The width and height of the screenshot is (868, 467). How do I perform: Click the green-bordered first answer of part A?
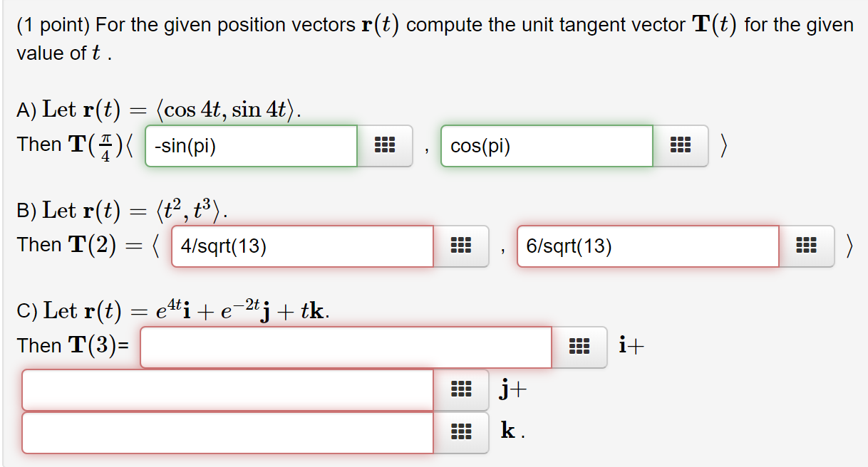click(x=249, y=146)
